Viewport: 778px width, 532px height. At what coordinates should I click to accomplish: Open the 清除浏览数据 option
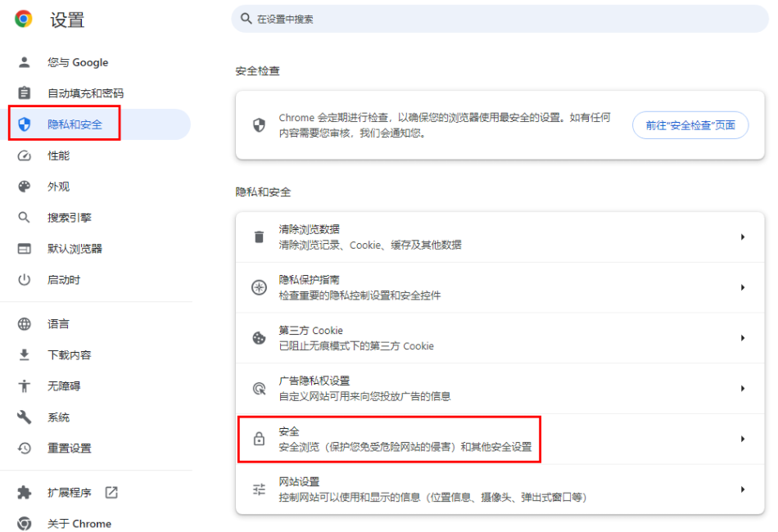click(500, 237)
